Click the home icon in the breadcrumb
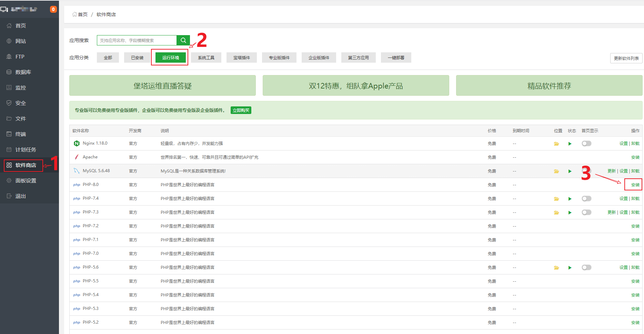The width and height of the screenshot is (644, 334). click(x=74, y=14)
